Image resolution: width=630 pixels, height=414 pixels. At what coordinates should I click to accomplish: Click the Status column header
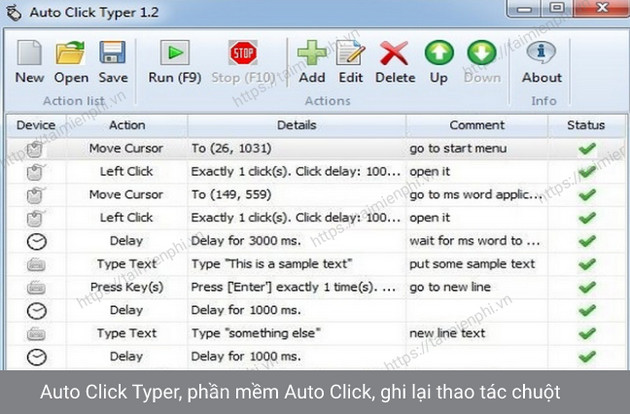click(586, 125)
